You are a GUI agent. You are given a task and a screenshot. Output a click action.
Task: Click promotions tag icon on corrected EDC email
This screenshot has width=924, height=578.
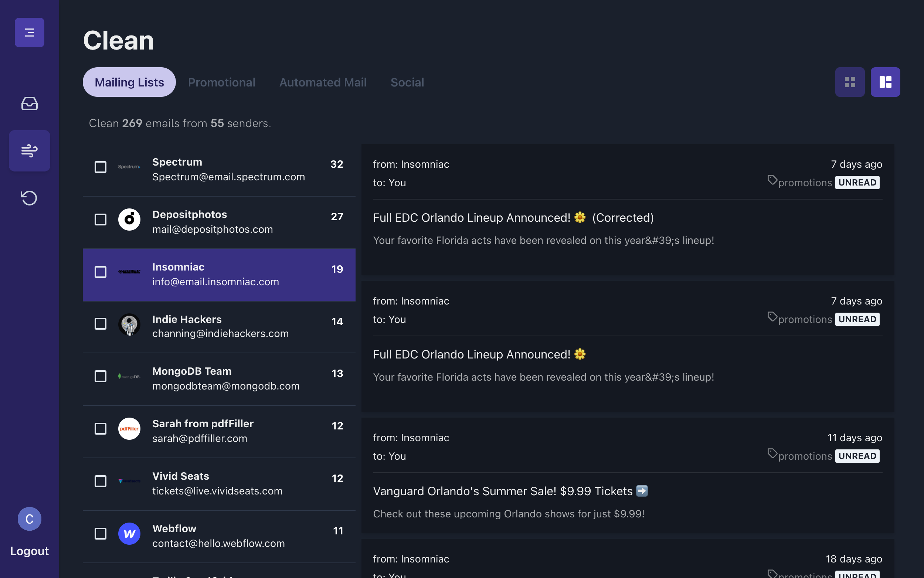(772, 180)
